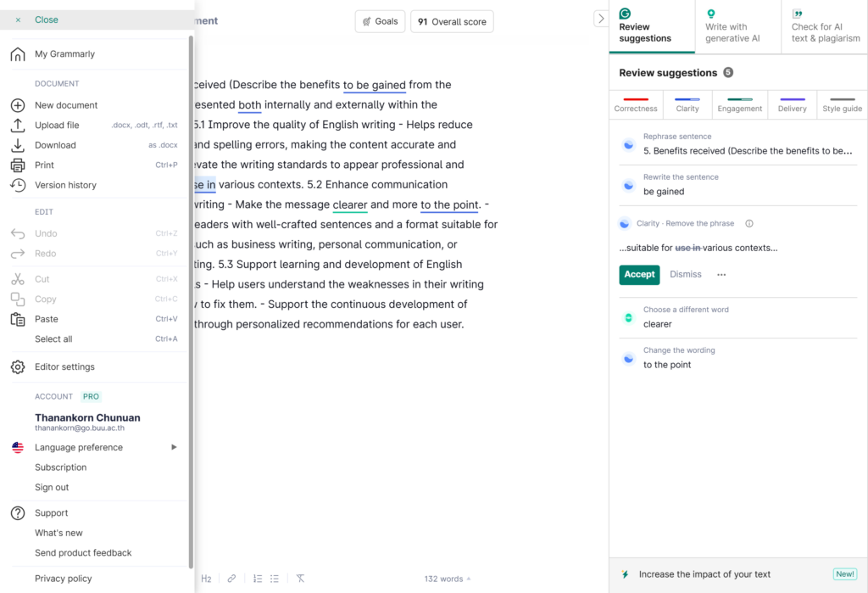The image size is (868, 593).
Task: Expand the 132 words count menu
Action: tap(447, 579)
